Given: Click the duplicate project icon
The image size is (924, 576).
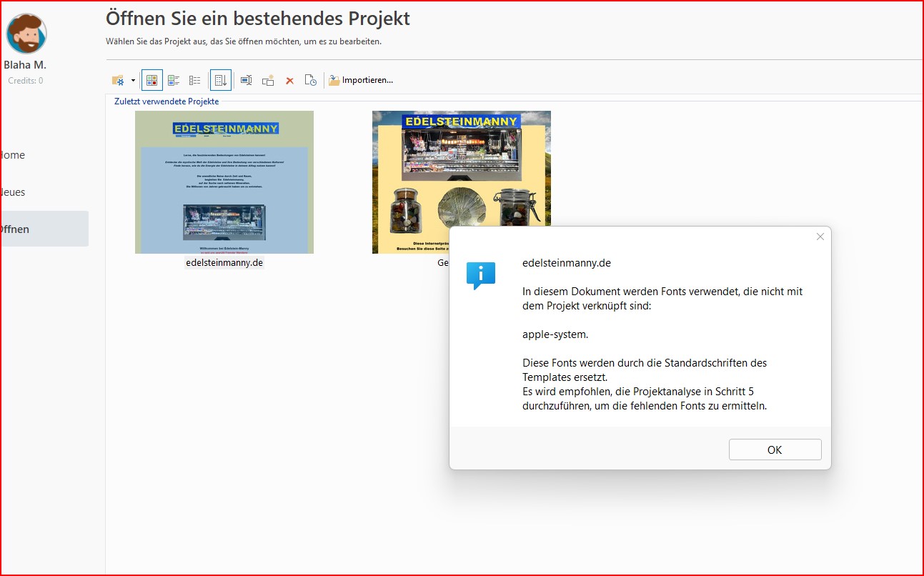Looking at the screenshot, I should click(268, 80).
